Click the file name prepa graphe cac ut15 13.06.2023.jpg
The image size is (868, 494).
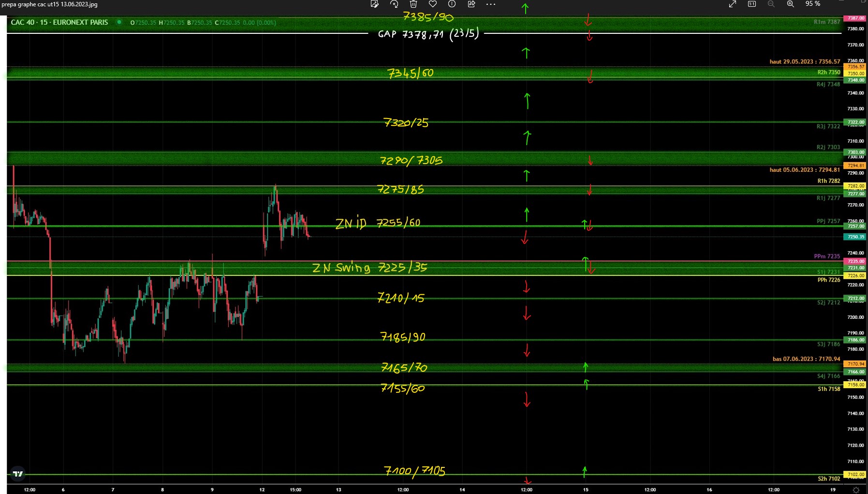49,4
